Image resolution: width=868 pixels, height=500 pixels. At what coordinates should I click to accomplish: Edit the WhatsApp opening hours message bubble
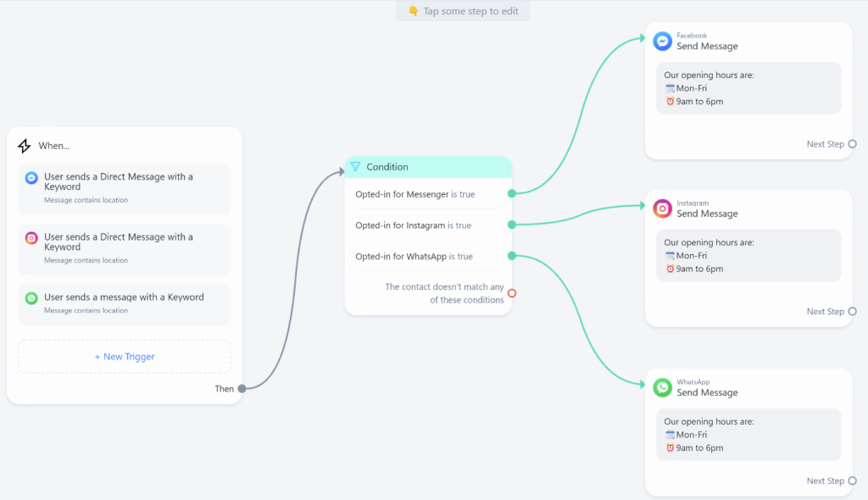748,435
